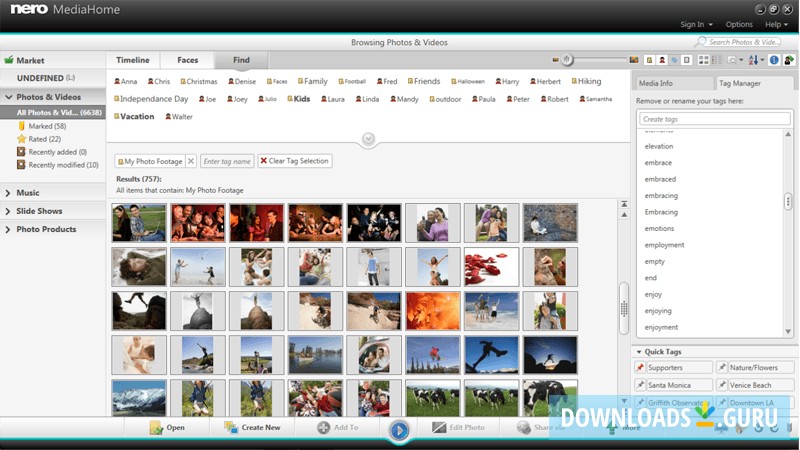Toggle the blue info panel icon
The image size is (800, 450).
coord(774,60)
